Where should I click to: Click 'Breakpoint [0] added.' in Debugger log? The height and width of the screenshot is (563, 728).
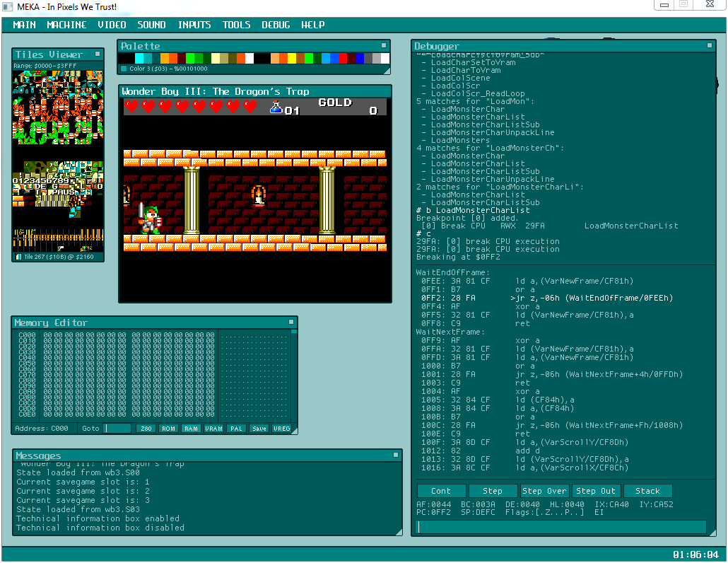466,218
